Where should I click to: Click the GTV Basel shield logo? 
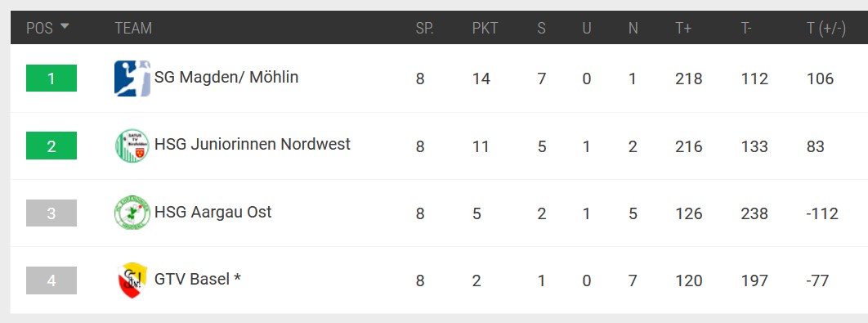point(132,280)
